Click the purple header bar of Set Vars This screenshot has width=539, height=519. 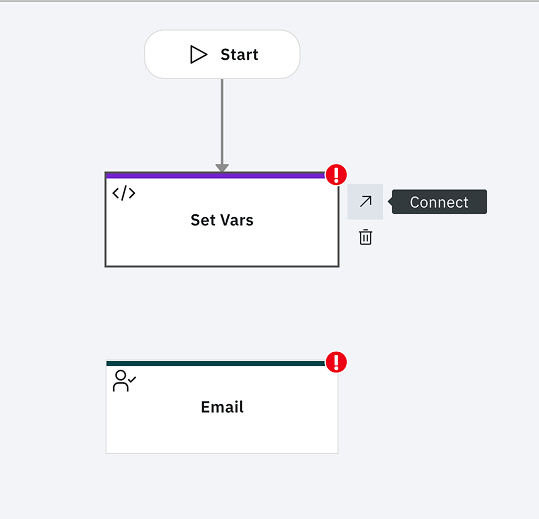point(215,176)
